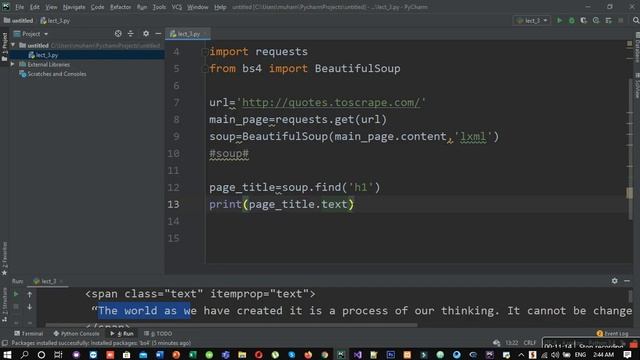Toggle the vertical Project side tab
Viewport: 640px width, 360px height.
4,47
